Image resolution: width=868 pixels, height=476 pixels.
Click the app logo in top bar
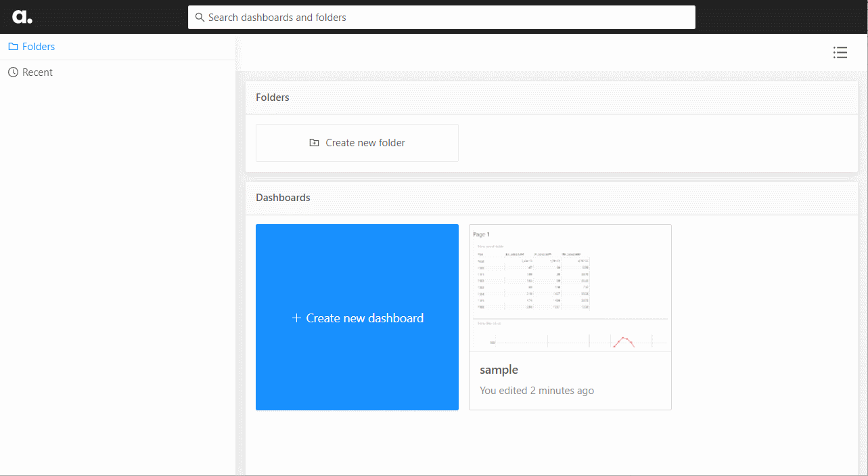(22, 17)
